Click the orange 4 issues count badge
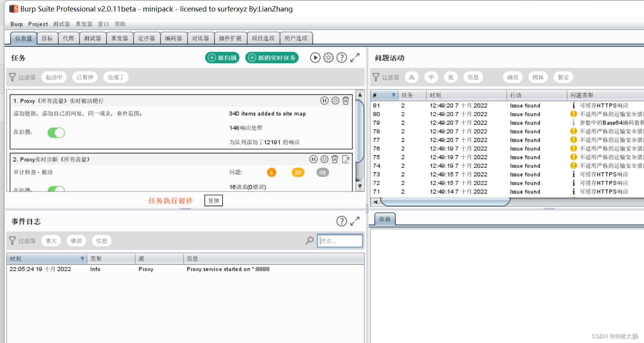Viewport: 644px width, 343px height. pos(271,172)
